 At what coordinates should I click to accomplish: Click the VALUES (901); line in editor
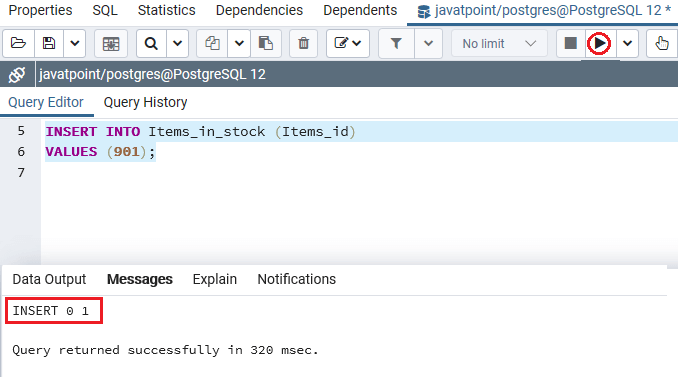(100, 152)
